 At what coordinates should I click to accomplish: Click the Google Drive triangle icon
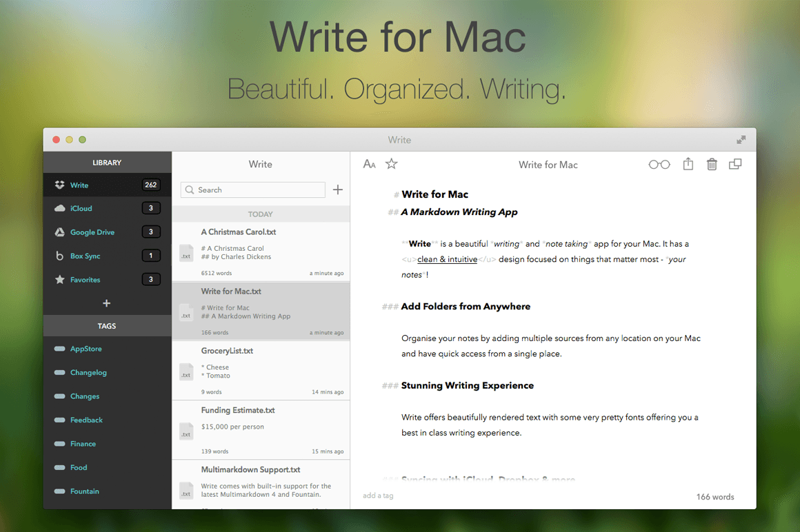coord(60,232)
